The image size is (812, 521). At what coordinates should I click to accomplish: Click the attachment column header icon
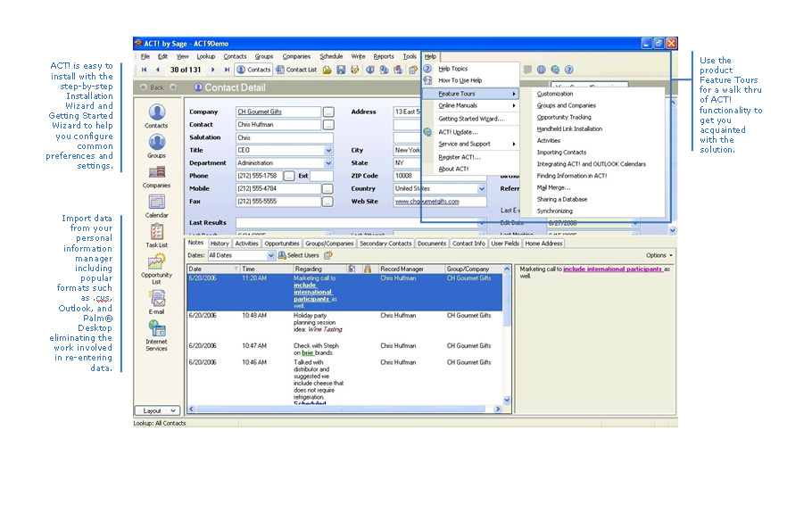tap(352, 269)
